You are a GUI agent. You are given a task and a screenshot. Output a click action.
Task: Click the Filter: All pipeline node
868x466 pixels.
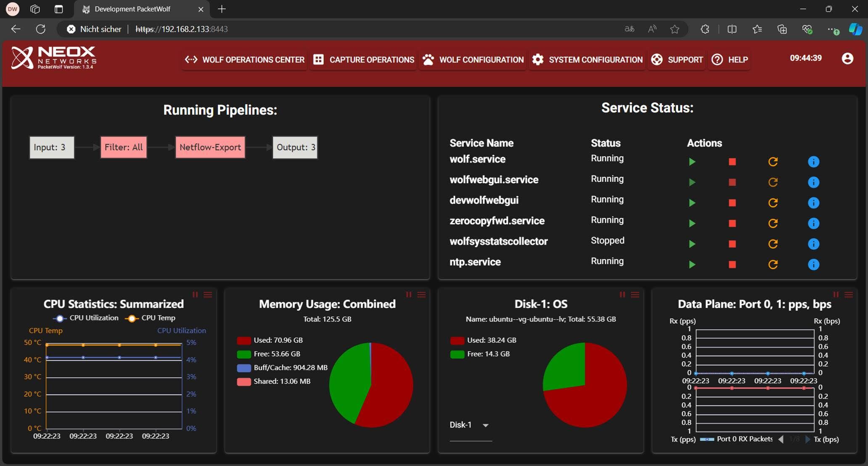click(x=124, y=147)
